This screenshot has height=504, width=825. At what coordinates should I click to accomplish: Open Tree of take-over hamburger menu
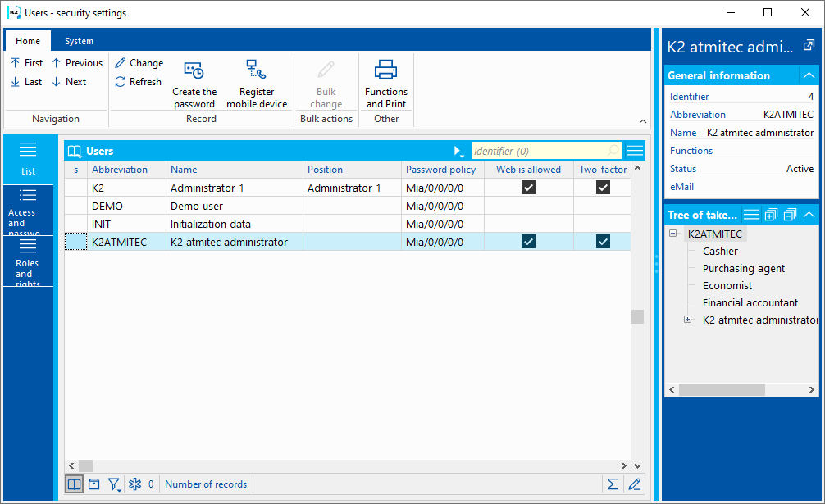[751, 215]
